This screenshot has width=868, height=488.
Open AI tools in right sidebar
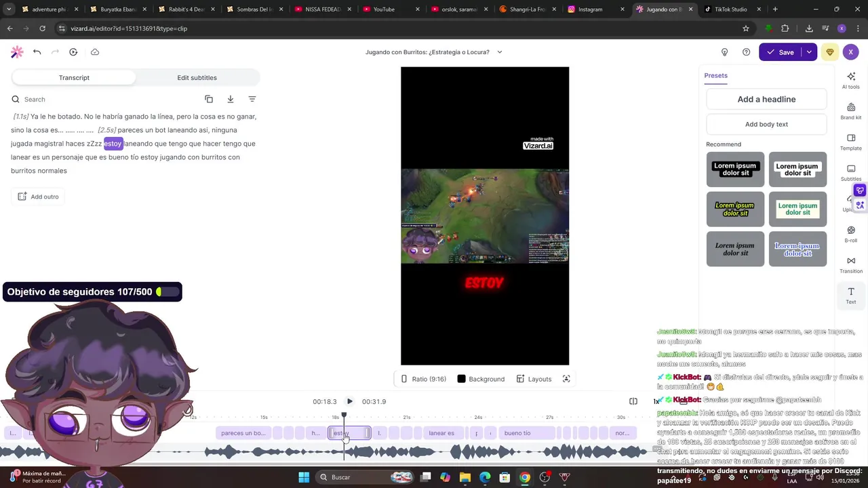pos(851,81)
